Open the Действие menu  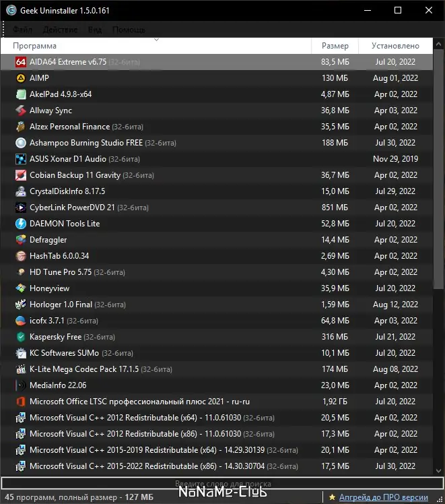(x=60, y=30)
